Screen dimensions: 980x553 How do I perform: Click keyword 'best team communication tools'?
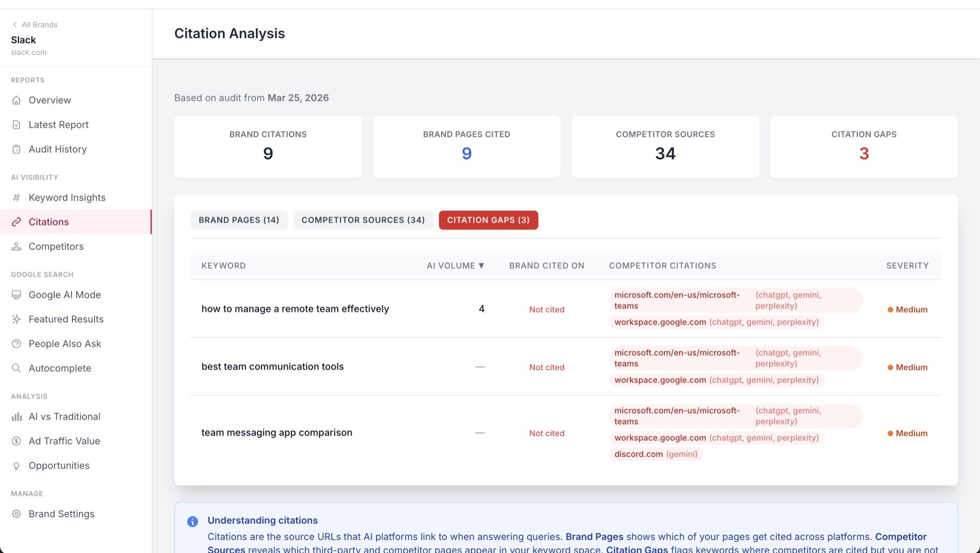click(273, 367)
